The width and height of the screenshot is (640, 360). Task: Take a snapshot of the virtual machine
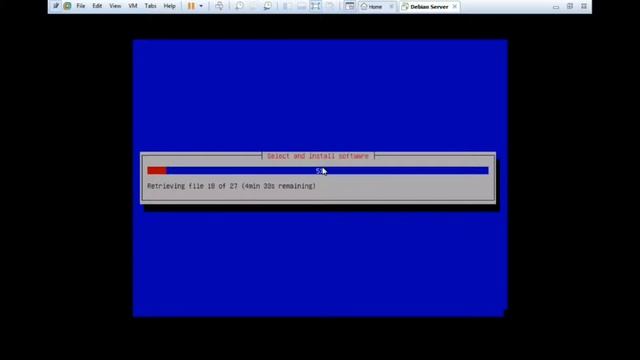pos(239,6)
